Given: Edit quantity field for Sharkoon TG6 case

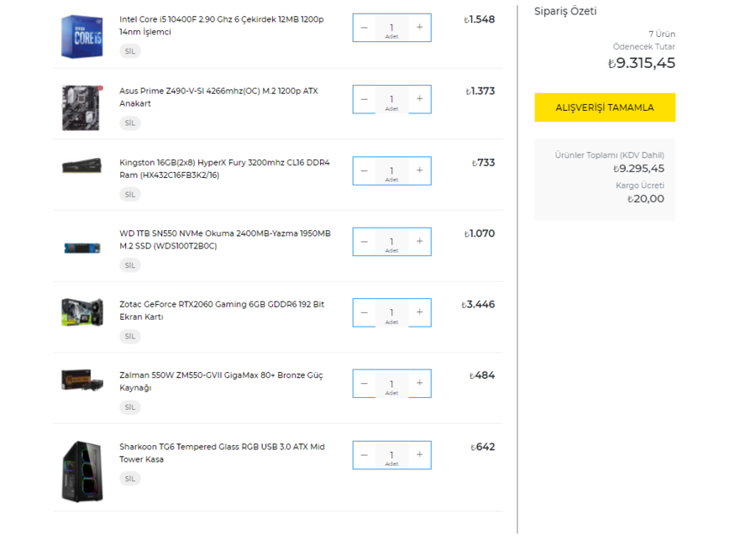Looking at the screenshot, I should [x=391, y=454].
